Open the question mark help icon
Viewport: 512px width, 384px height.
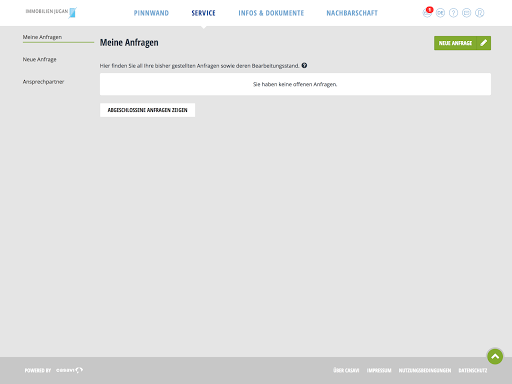tap(453, 13)
